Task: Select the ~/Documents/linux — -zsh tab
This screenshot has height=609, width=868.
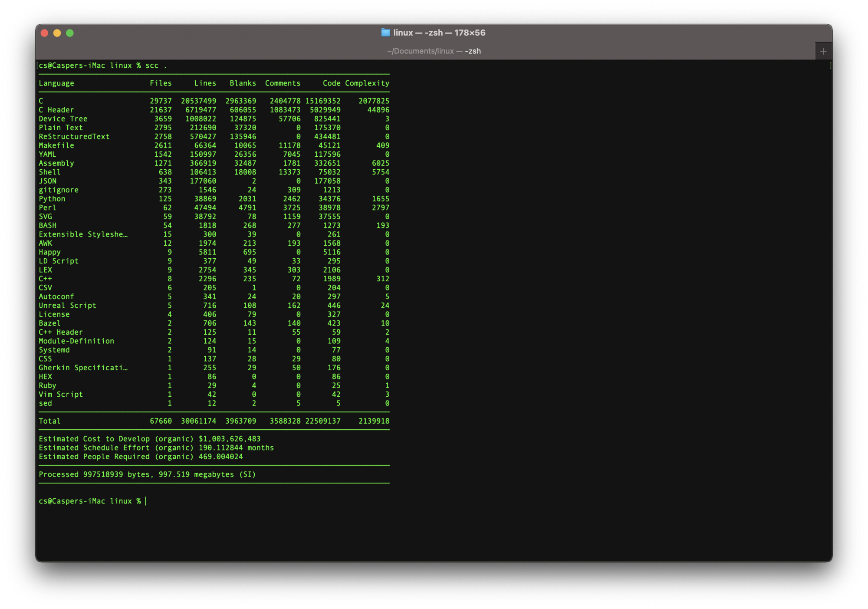Action: coord(434,51)
